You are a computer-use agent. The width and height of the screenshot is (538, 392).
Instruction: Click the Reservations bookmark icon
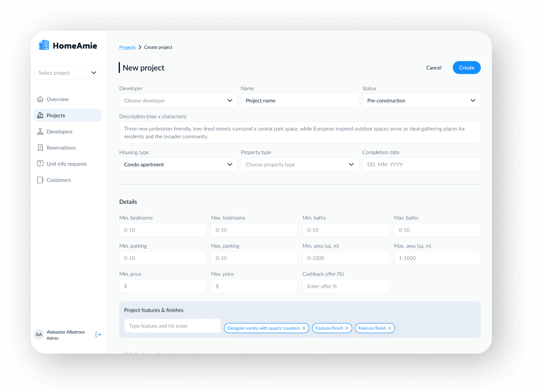pyautogui.click(x=40, y=147)
